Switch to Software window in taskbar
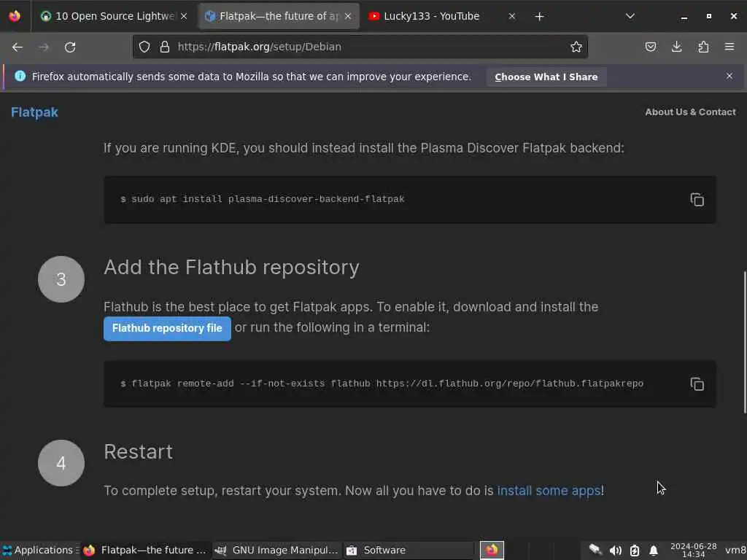The image size is (747, 560). click(x=409, y=551)
